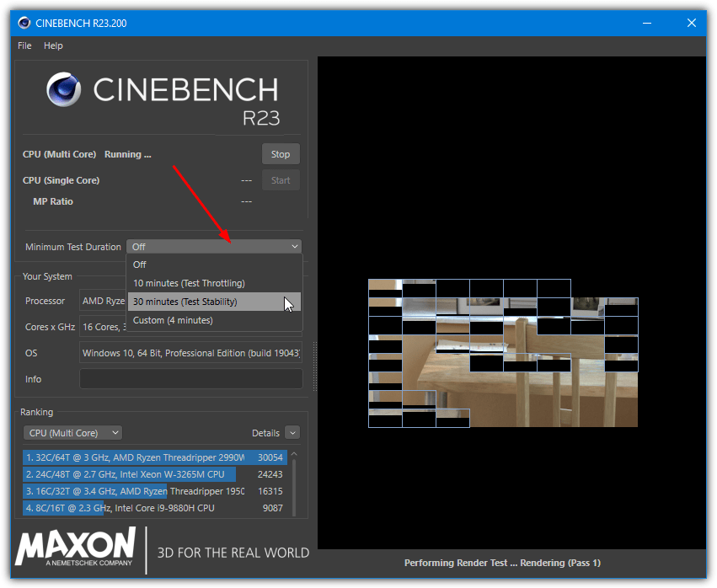
Task: Click the Cinebench sphere logo in the left panel
Action: pyautogui.click(x=63, y=89)
